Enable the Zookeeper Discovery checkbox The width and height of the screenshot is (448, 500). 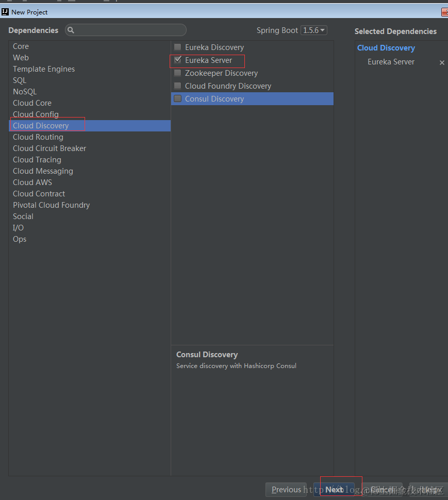[x=178, y=73]
